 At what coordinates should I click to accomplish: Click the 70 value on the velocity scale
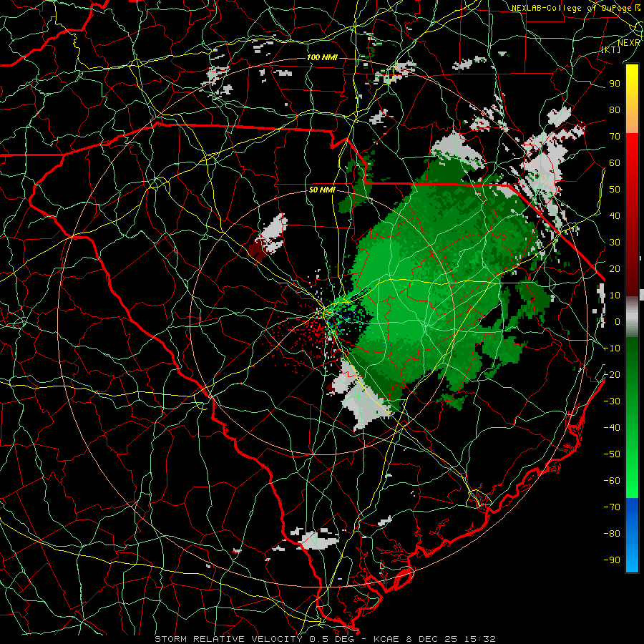tap(615, 137)
